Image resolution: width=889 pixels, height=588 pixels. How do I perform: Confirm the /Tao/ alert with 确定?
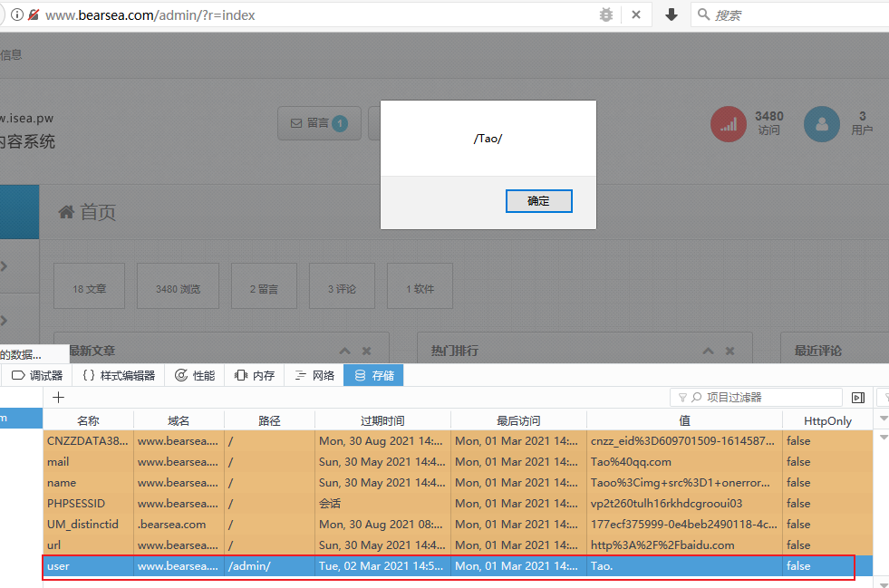point(538,201)
